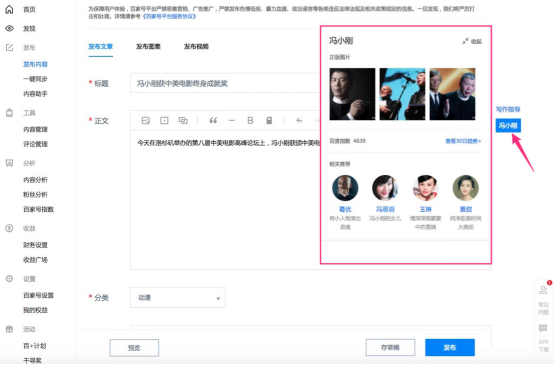This screenshot has width=554, height=365.
Task: Click the coin icon beside 收益 section
Action: (x=10, y=228)
